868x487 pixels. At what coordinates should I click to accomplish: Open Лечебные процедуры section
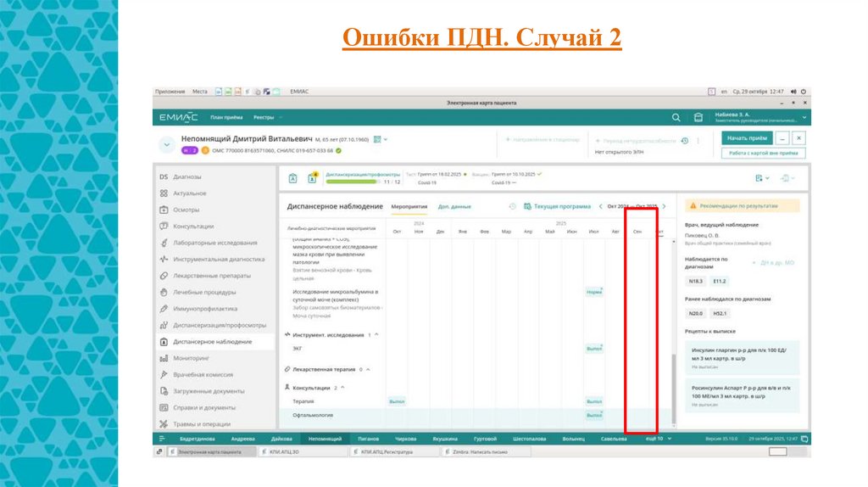tap(204, 292)
